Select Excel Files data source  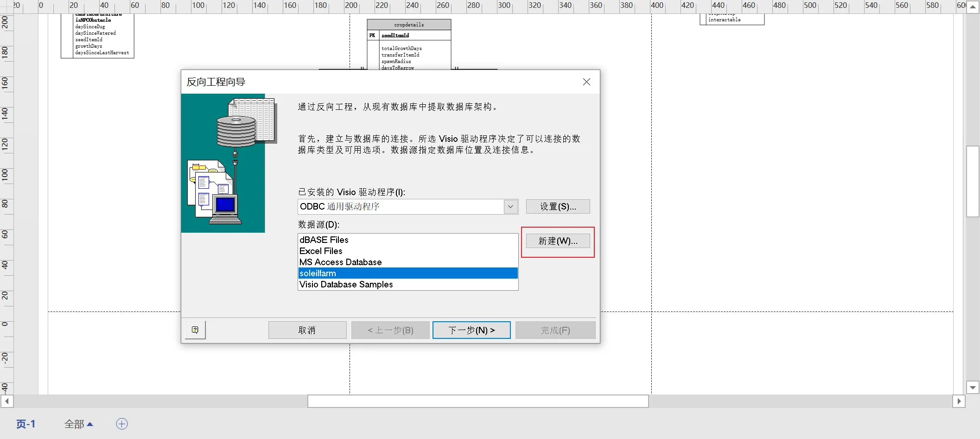[x=408, y=251]
